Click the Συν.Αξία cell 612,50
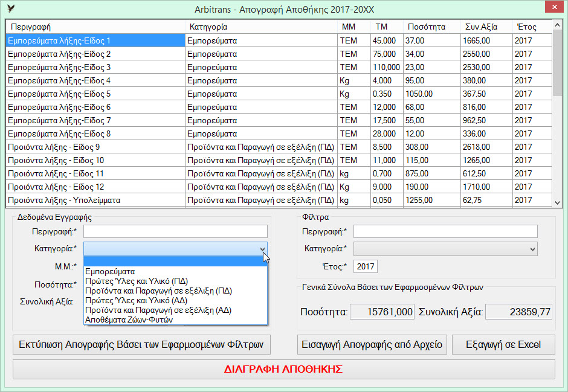The image size is (568, 392). pos(486,174)
